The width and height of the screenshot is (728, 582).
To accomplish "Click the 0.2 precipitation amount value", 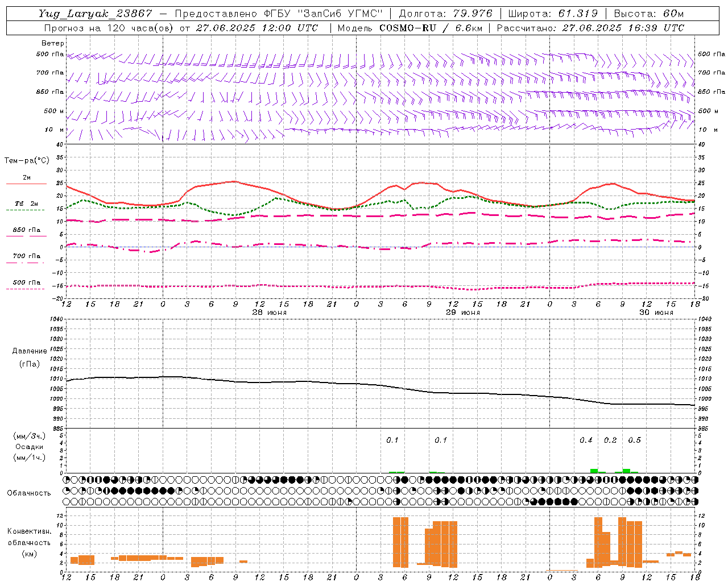I will click(610, 440).
